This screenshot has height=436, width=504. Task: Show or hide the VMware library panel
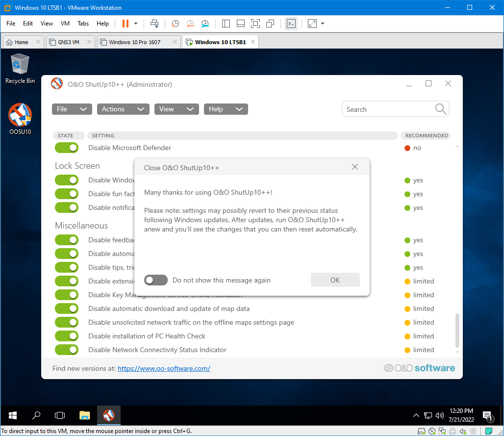point(226,24)
